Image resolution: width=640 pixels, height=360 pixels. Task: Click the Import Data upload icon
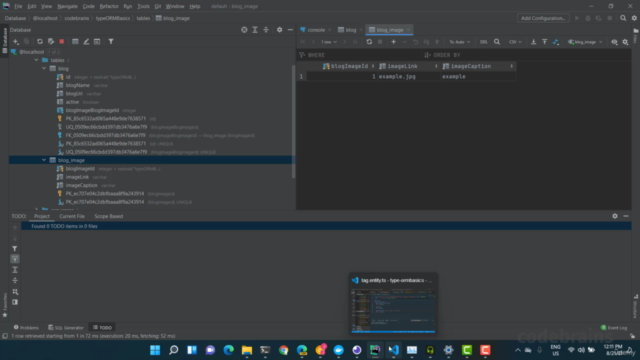[544, 42]
